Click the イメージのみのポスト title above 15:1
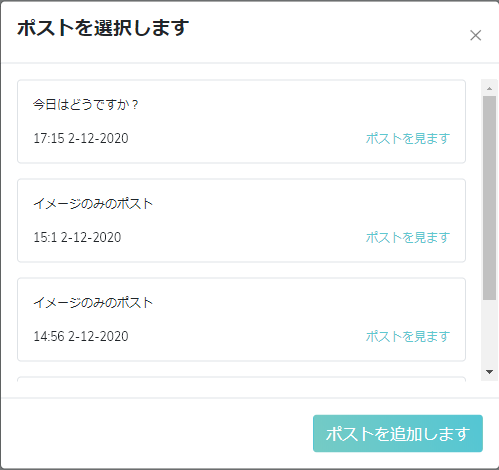 [x=93, y=204]
